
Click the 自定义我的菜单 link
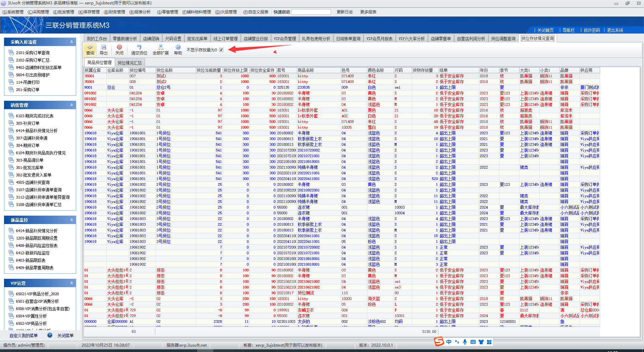click(x=23, y=336)
